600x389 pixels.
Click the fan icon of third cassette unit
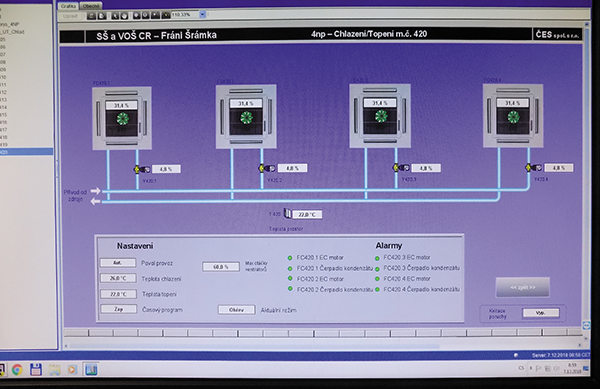pos(381,116)
